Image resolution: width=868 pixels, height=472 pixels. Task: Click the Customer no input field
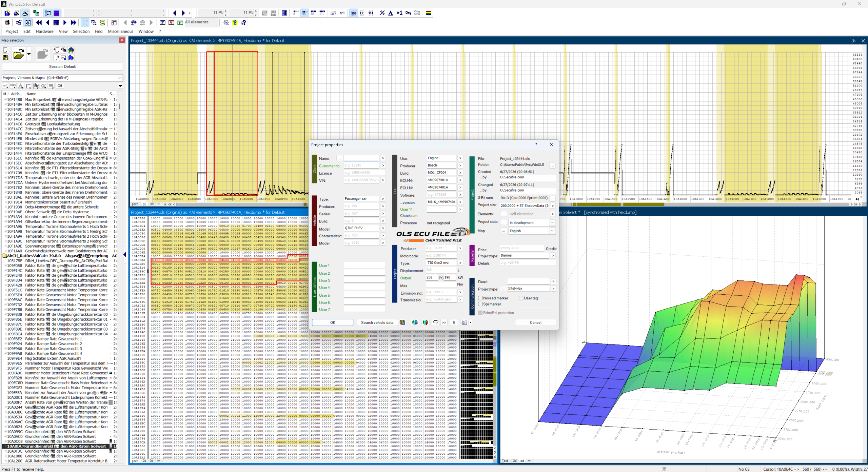click(x=361, y=165)
